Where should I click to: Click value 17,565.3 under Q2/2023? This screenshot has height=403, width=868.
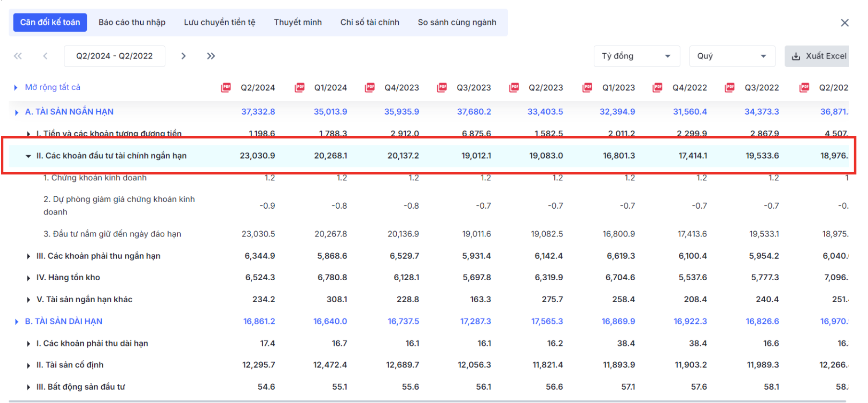click(x=547, y=321)
